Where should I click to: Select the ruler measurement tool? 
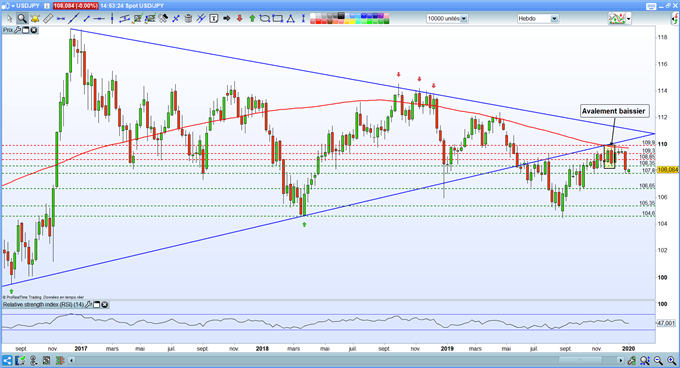tap(48, 19)
